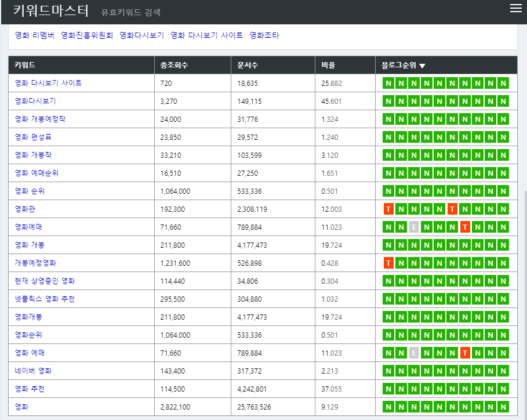Viewport: 527px width, 420px height.
Task: Select the ratio value 45.601
Action: click(332, 102)
